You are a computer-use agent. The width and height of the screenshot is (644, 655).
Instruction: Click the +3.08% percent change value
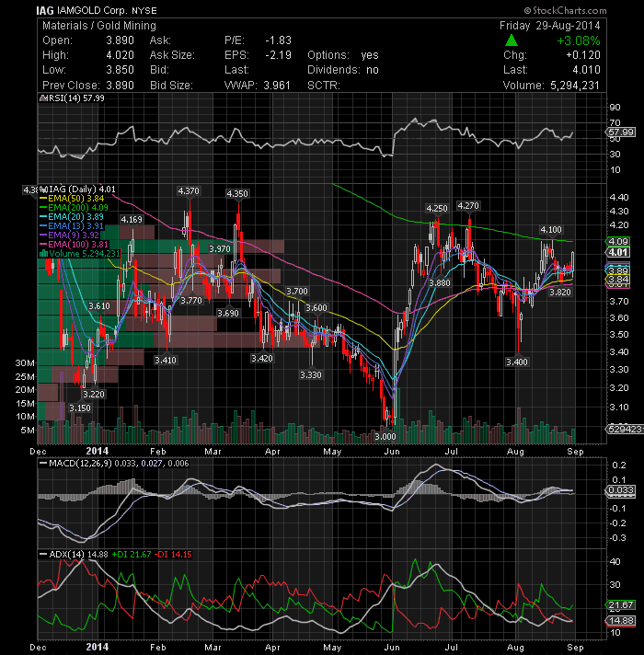(x=579, y=40)
